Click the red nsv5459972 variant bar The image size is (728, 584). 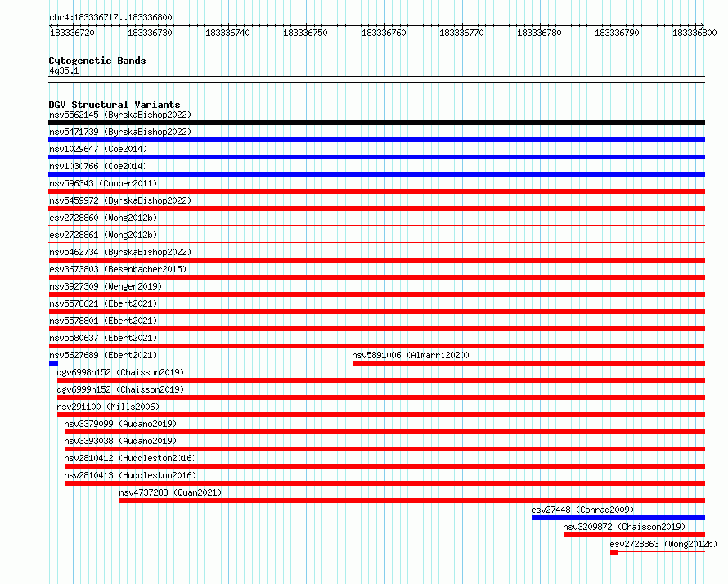376,209
